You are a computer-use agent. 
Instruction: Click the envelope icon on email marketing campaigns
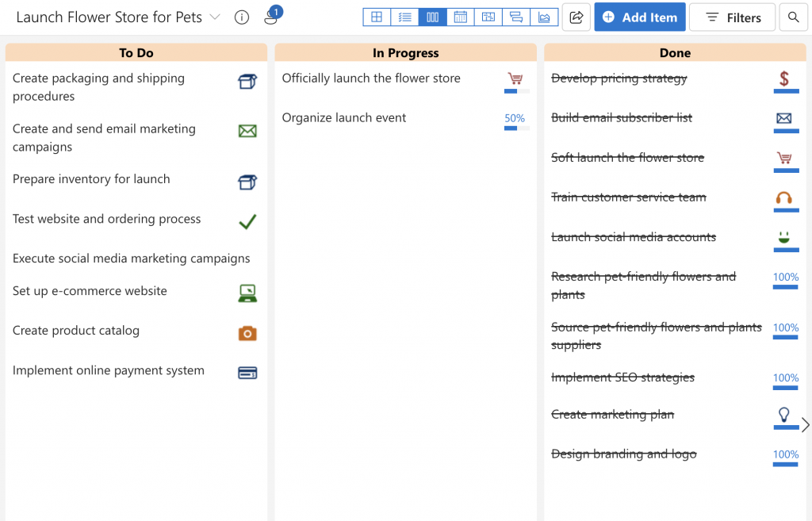[x=247, y=130]
